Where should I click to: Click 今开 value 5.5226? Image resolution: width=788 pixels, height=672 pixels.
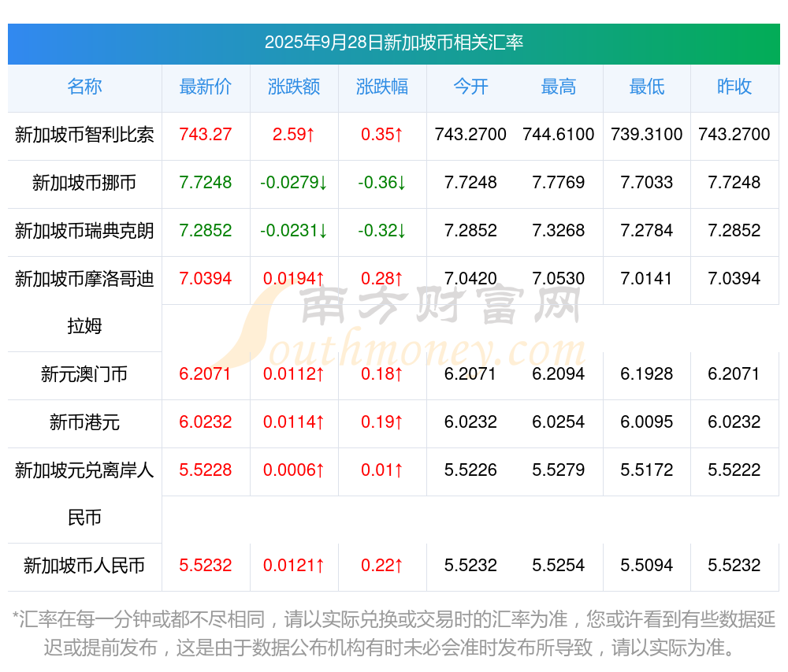pos(470,470)
